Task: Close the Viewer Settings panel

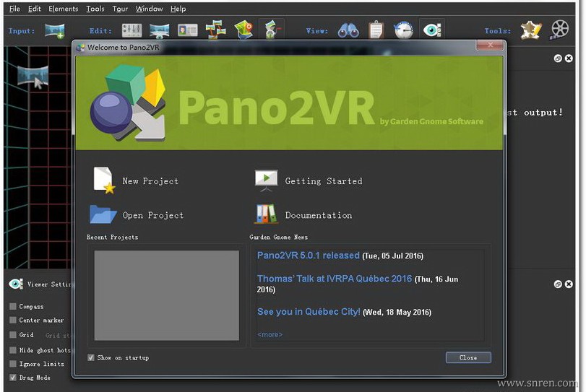Action: click(x=569, y=284)
